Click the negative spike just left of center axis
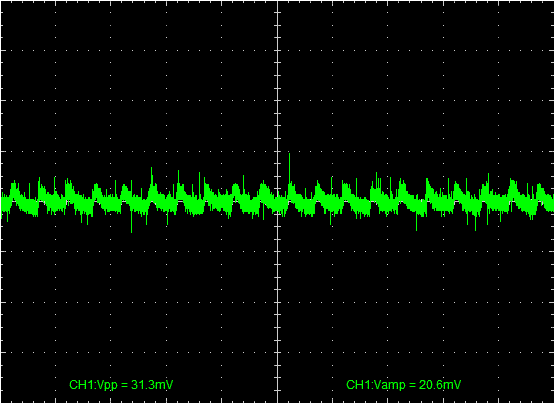 point(263,212)
